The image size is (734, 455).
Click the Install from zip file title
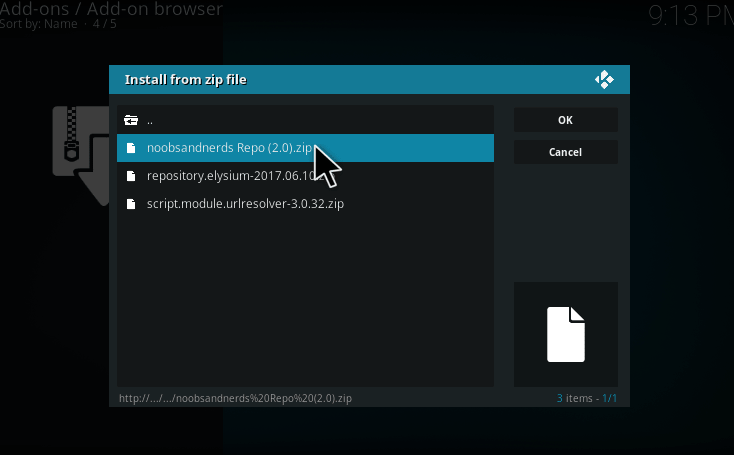[186, 80]
